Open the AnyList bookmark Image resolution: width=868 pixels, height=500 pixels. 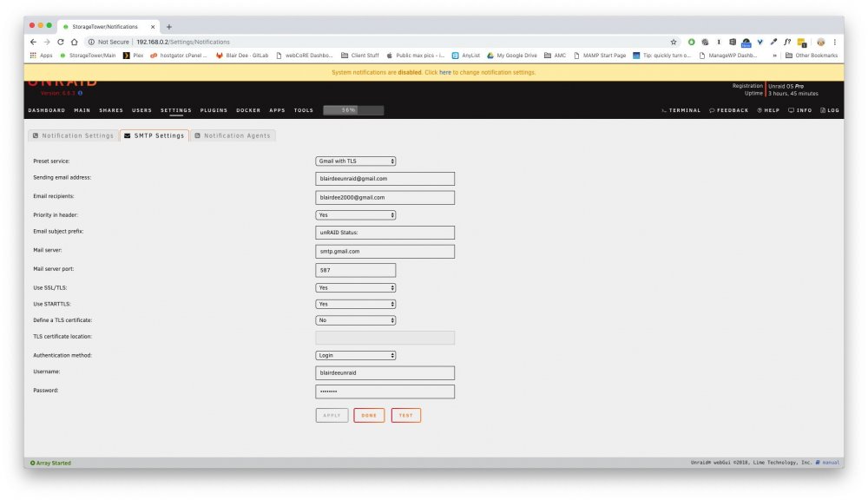click(466, 56)
